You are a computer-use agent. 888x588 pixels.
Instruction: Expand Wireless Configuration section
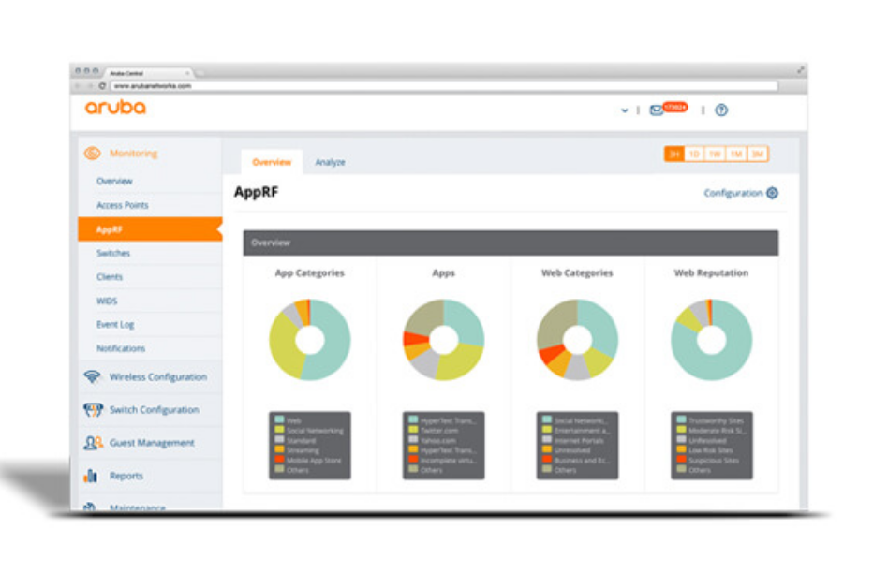(x=158, y=377)
